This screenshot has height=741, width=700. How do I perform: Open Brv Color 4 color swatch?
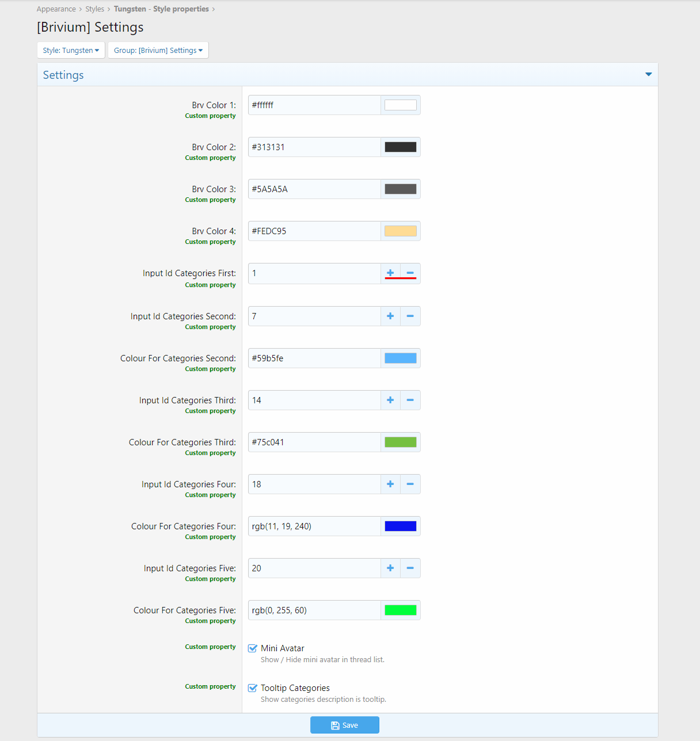[x=401, y=231]
